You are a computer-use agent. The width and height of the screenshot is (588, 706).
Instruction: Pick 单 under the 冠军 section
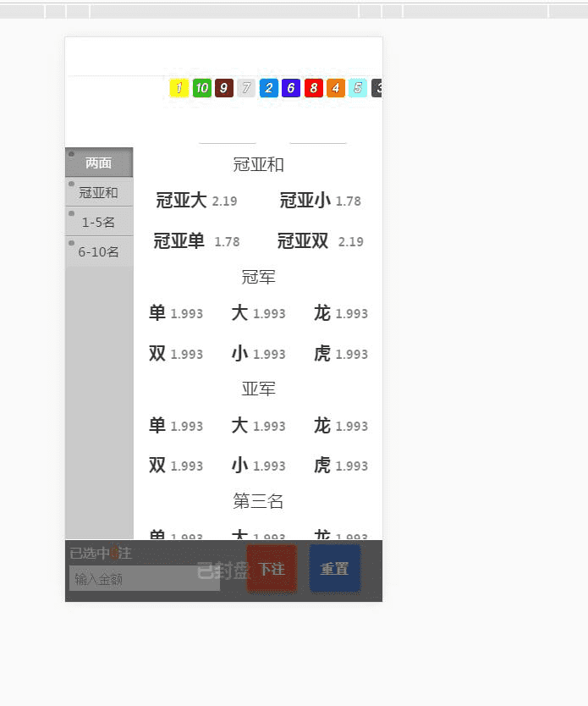click(176, 313)
